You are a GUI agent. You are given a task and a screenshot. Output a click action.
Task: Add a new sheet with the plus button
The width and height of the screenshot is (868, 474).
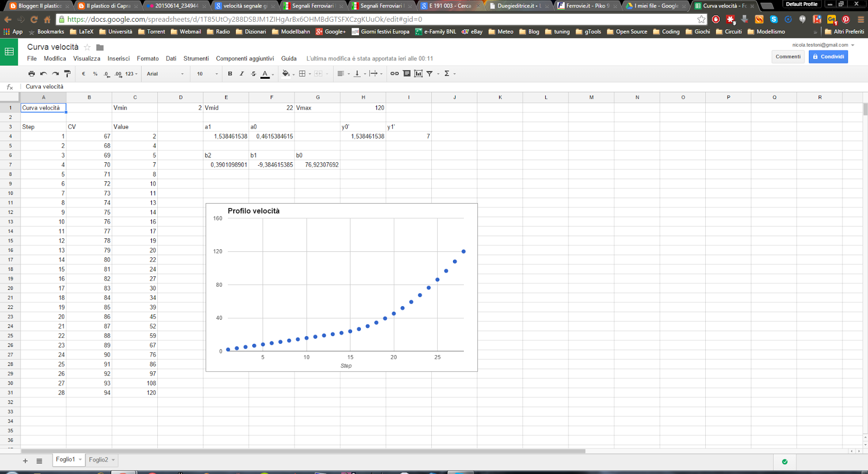click(x=25, y=461)
